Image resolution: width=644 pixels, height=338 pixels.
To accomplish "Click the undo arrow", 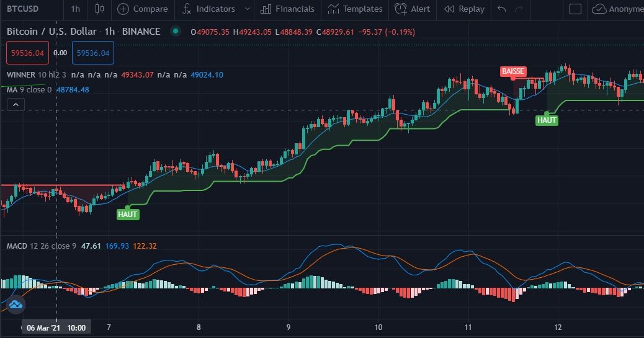I will point(501,9).
